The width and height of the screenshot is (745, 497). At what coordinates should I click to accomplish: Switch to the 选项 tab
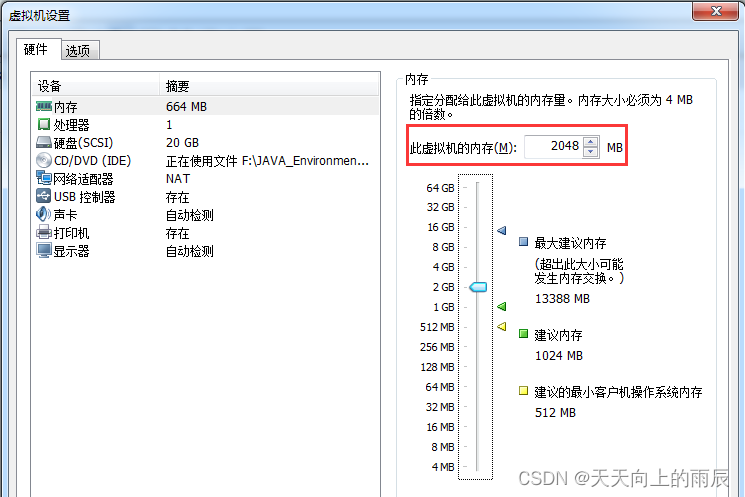pos(79,50)
